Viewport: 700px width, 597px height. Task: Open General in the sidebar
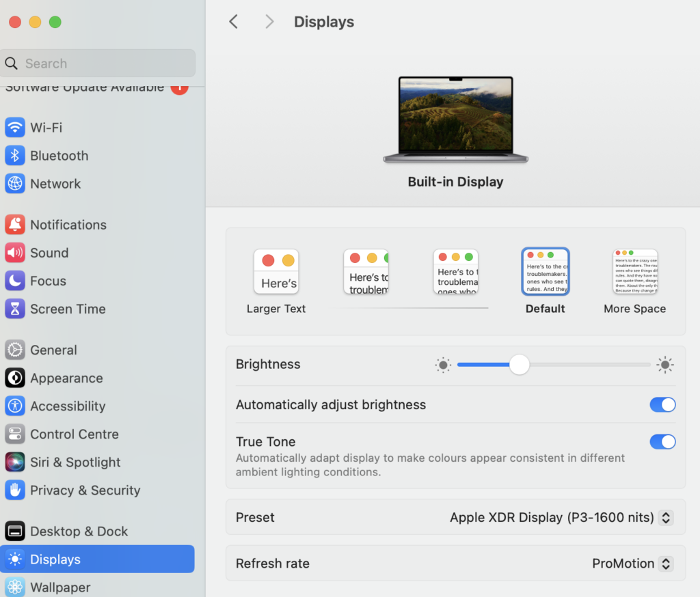[x=53, y=350]
